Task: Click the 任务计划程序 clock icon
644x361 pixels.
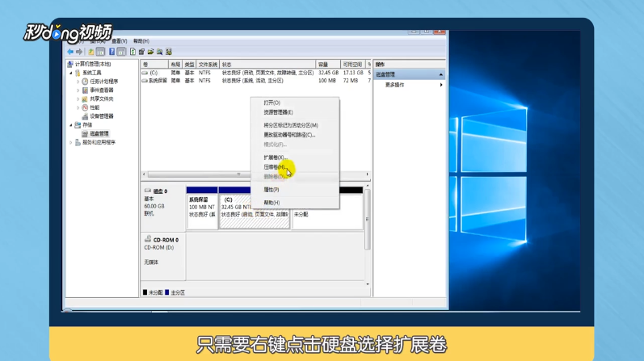Action: click(x=85, y=82)
